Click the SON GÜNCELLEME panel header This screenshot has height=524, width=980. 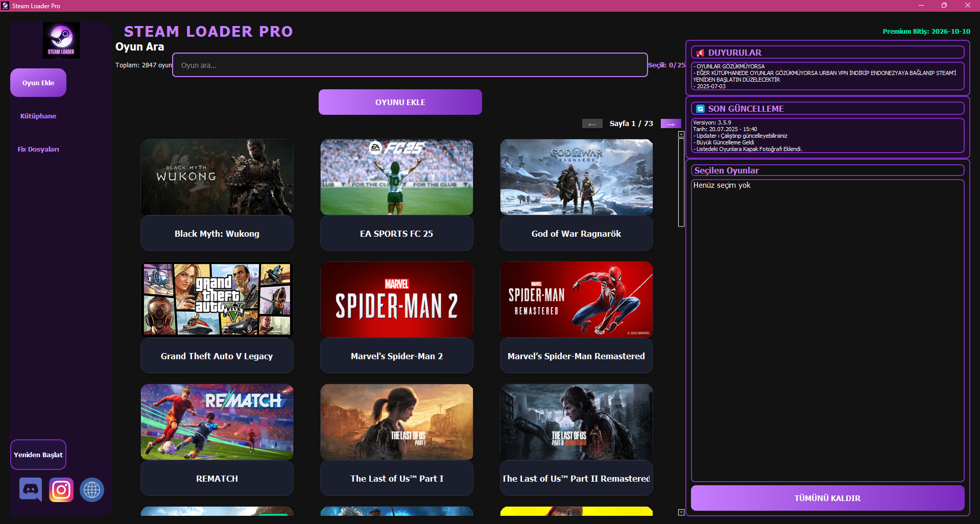coord(827,109)
